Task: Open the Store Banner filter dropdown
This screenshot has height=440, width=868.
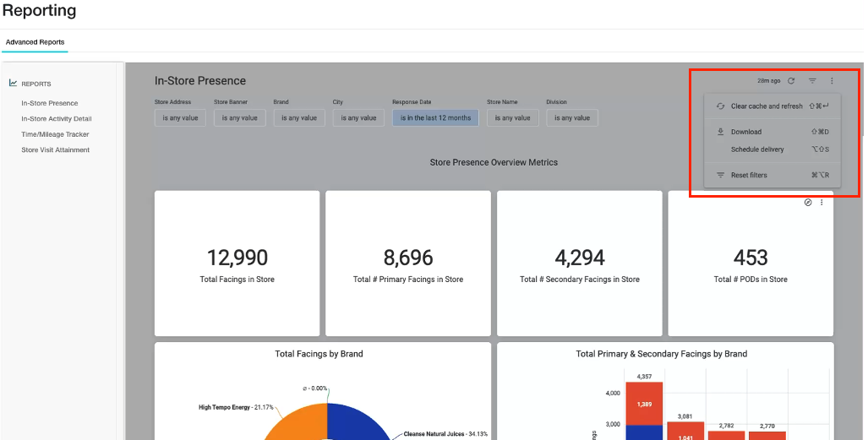Action: pyautogui.click(x=240, y=118)
